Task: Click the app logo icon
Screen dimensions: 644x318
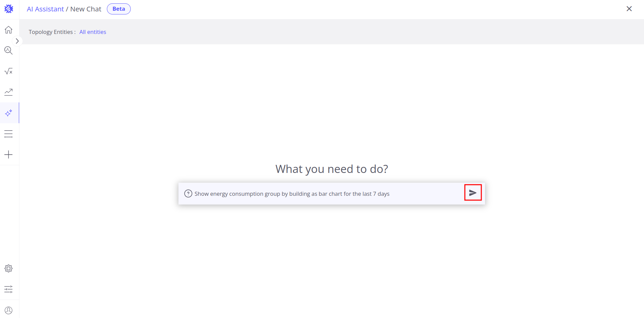Action: tap(9, 9)
